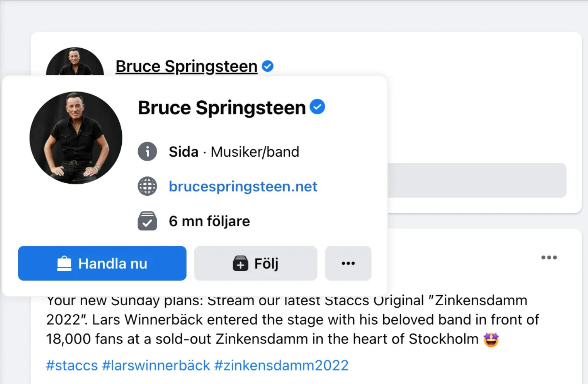Open the post's three-dot options menu
The width and height of the screenshot is (588, 384).
tap(549, 257)
